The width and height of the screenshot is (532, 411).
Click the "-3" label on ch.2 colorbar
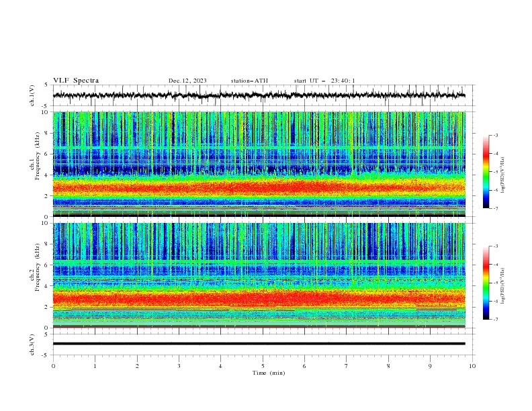click(496, 246)
